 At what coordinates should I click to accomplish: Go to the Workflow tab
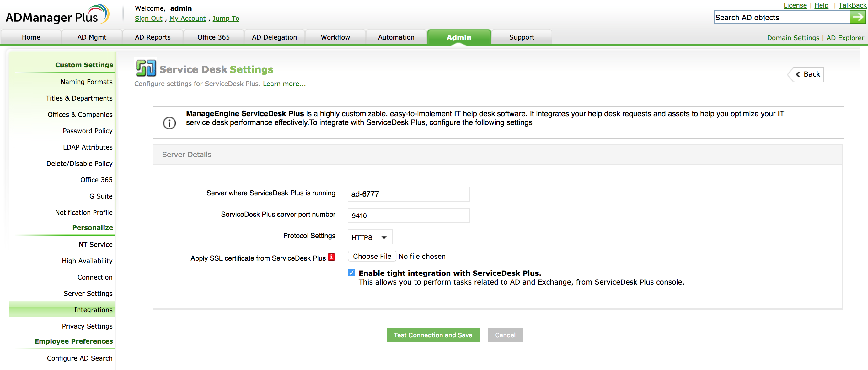[x=335, y=37]
